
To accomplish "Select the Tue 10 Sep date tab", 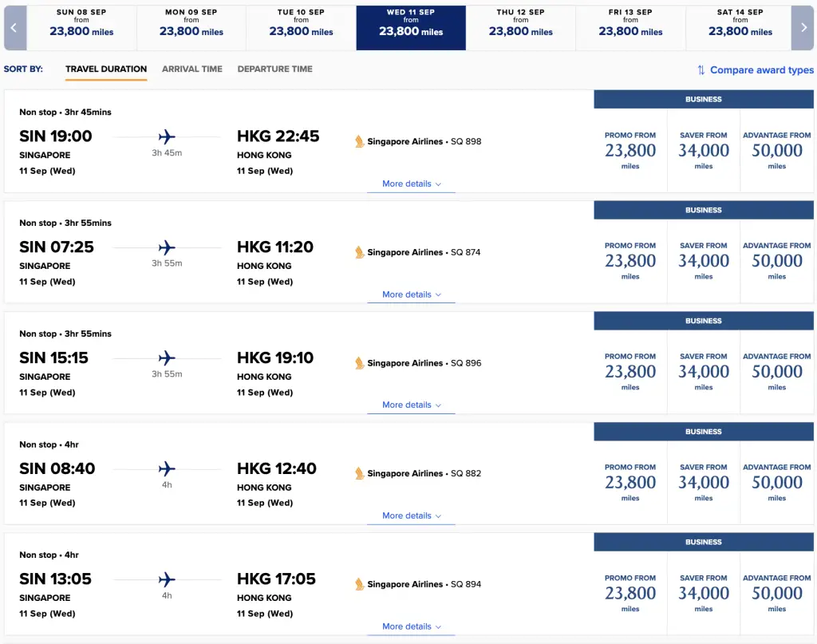I will pos(301,27).
